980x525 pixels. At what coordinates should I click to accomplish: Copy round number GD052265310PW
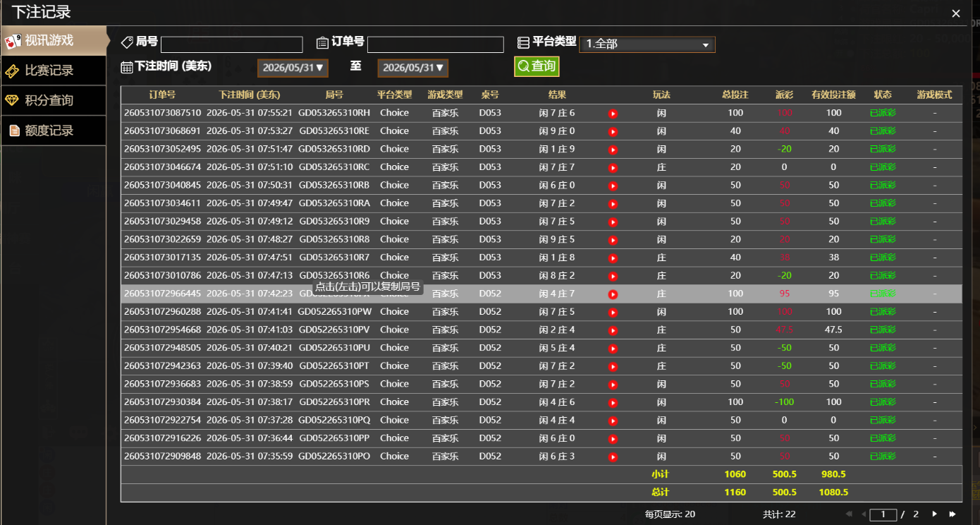pyautogui.click(x=335, y=311)
